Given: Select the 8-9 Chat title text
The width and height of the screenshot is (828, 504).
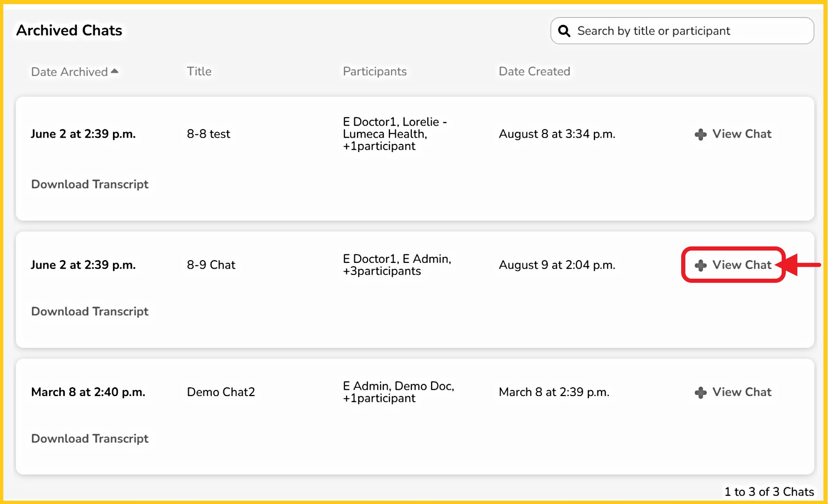Looking at the screenshot, I should coord(211,265).
